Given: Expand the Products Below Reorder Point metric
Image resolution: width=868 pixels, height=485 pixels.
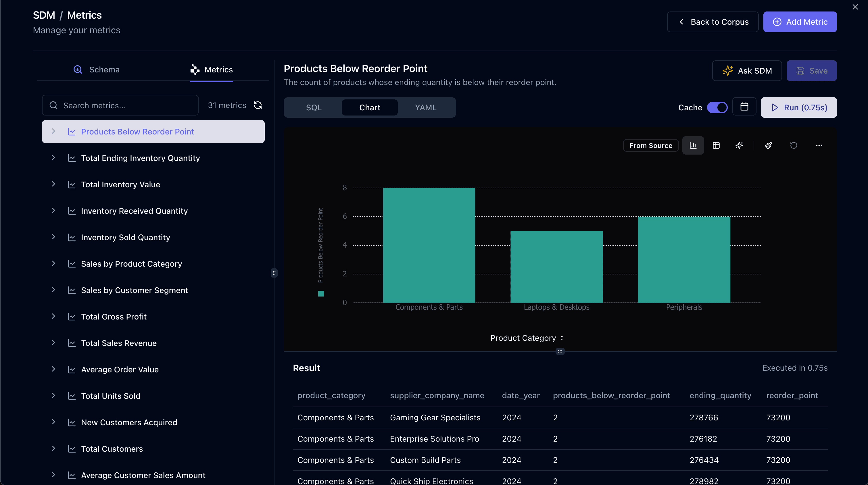Looking at the screenshot, I should pyautogui.click(x=53, y=131).
